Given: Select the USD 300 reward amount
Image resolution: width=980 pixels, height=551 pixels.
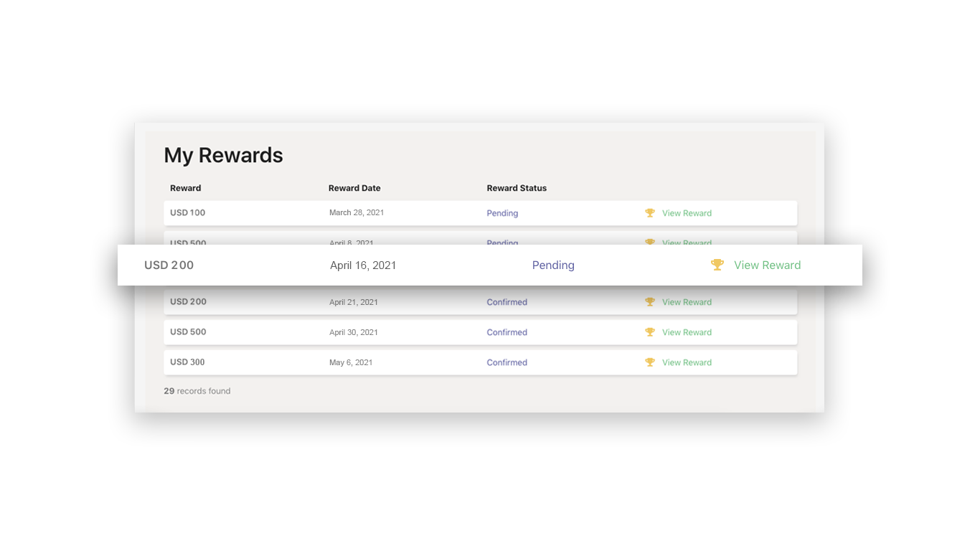Looking at the screenshot, I should click(187, 362).
